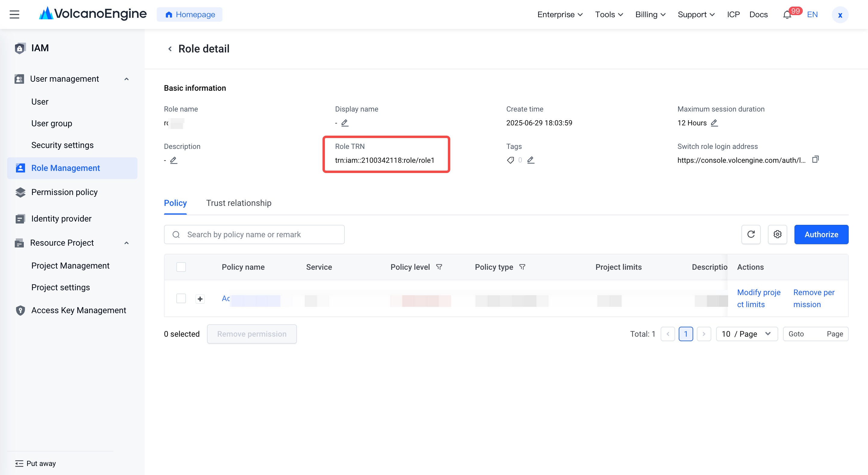
Task: Edit the role tags pencil icon
Action: (531, 160)
